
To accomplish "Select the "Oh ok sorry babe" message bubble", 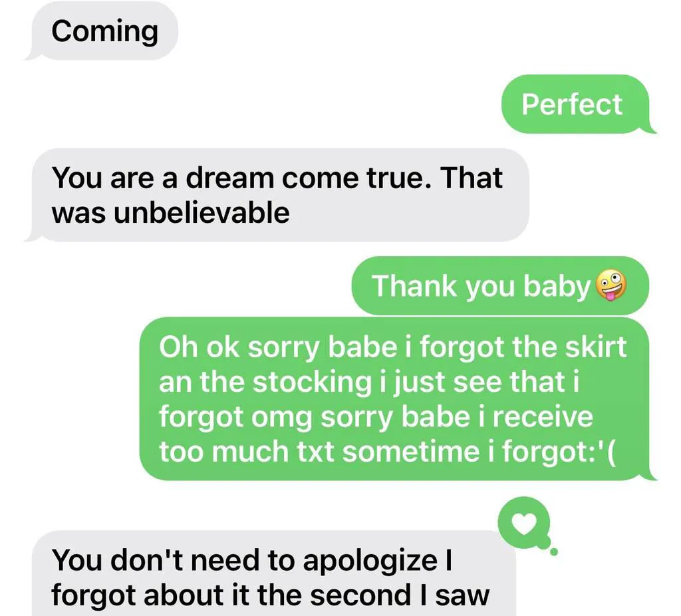I will point(398,398).
